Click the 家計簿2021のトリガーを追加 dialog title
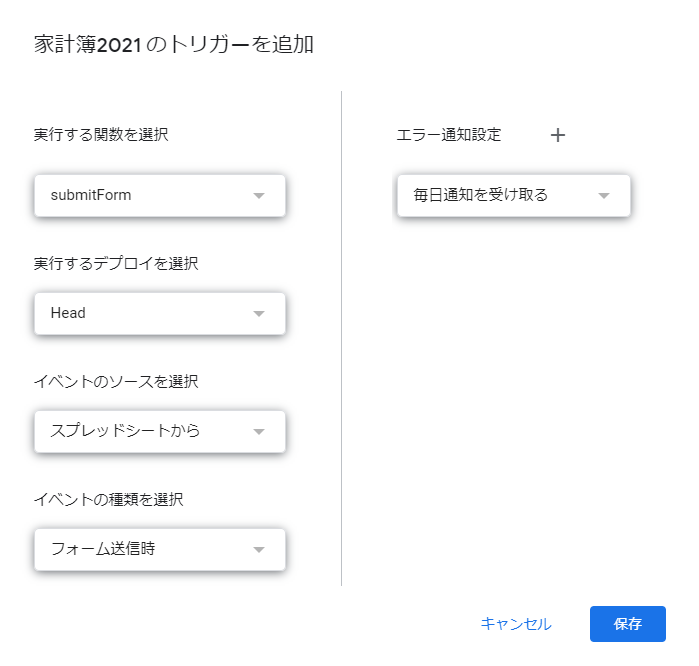This screenshot has height=666, width=699. (x=174, y=45)
